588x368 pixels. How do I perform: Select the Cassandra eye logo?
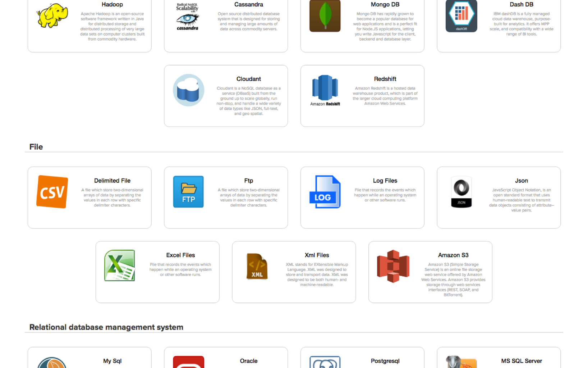pos(187,17)
